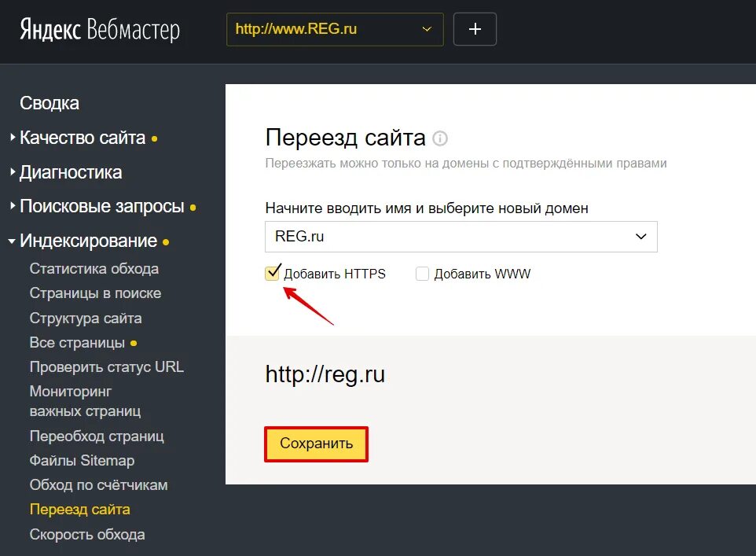756x556 pixels.
Task: Collapse the Индексирование menu group
Action: [x=88, y=241]
